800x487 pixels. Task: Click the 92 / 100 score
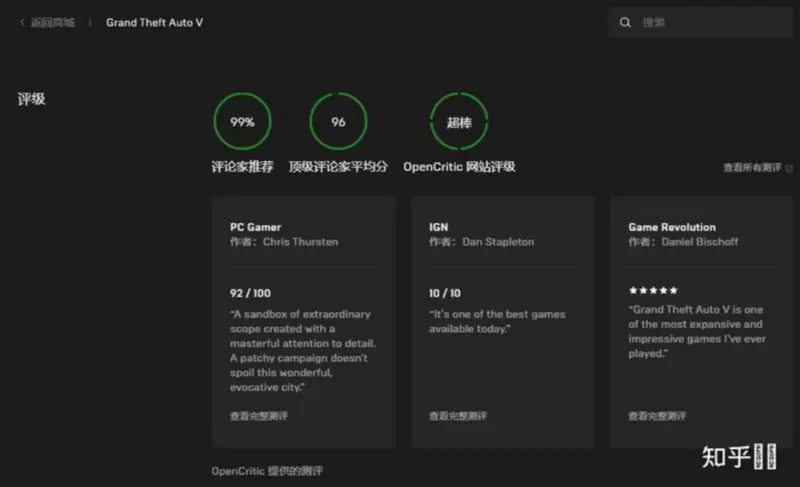(250, 293)
